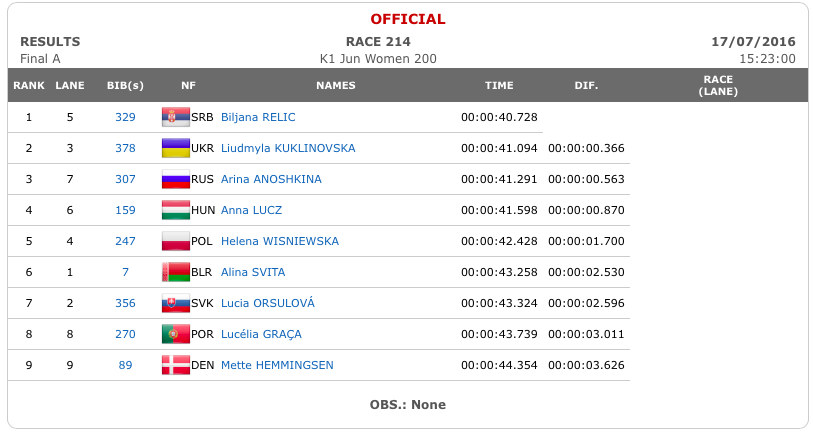The width and height of the screenshot is (813, 432).
Task: Click the Hungary flag icon
Action: [176, 210]
